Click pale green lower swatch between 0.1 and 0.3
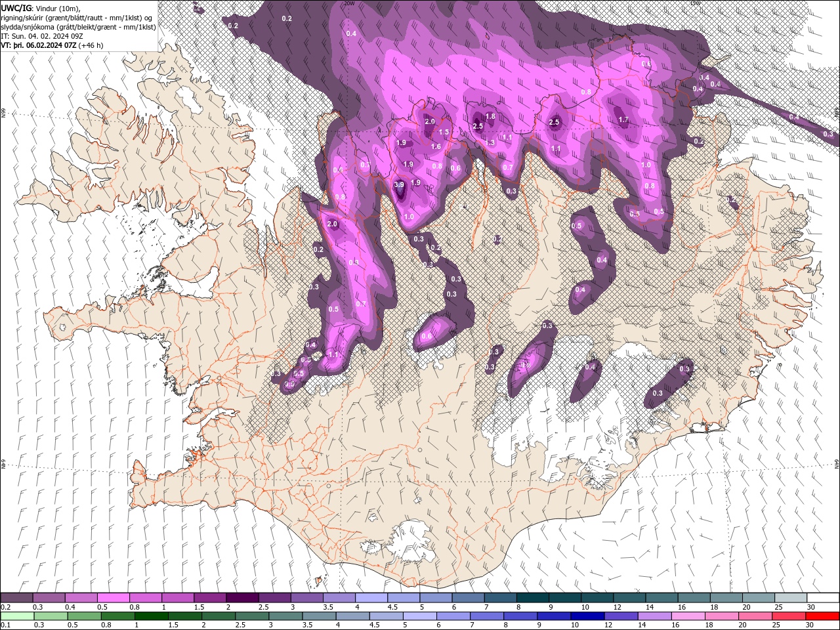This screenshot has width=840, height=630. (x=17, y=616)
